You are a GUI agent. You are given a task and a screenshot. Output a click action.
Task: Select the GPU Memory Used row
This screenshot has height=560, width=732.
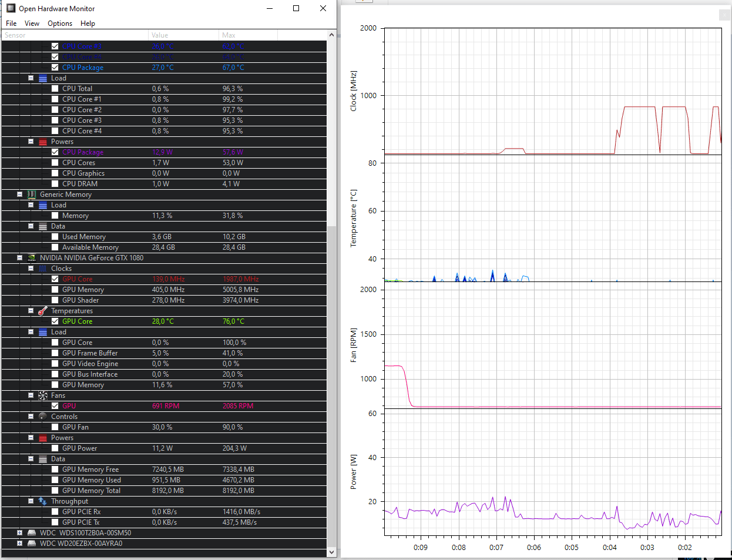tap(164, 480)
